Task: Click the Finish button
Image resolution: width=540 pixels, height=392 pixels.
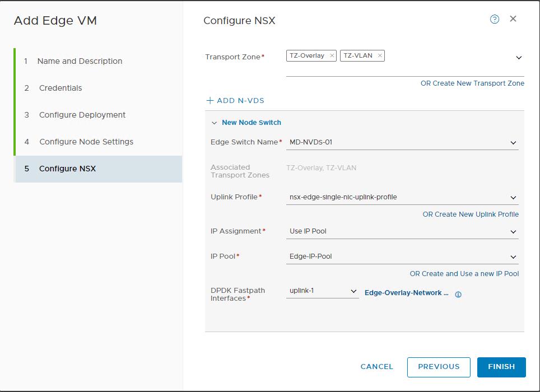Action: (501, 367)
